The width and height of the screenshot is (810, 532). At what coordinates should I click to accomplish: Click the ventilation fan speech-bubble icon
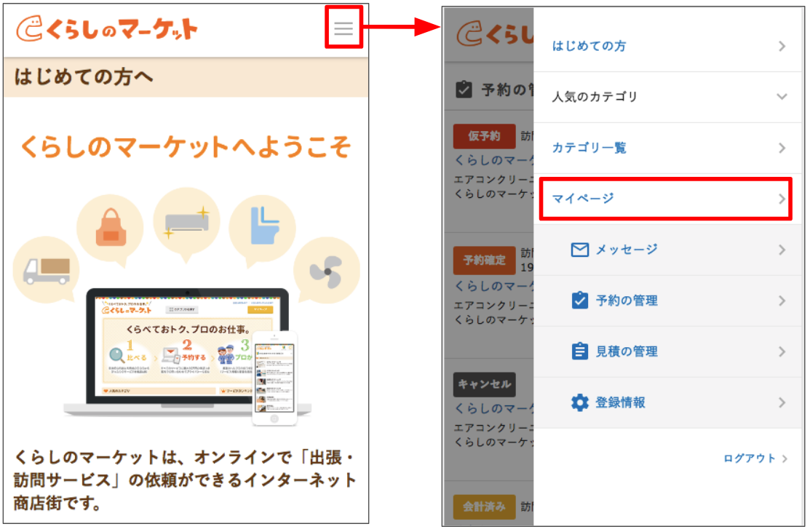click(327, 271)
